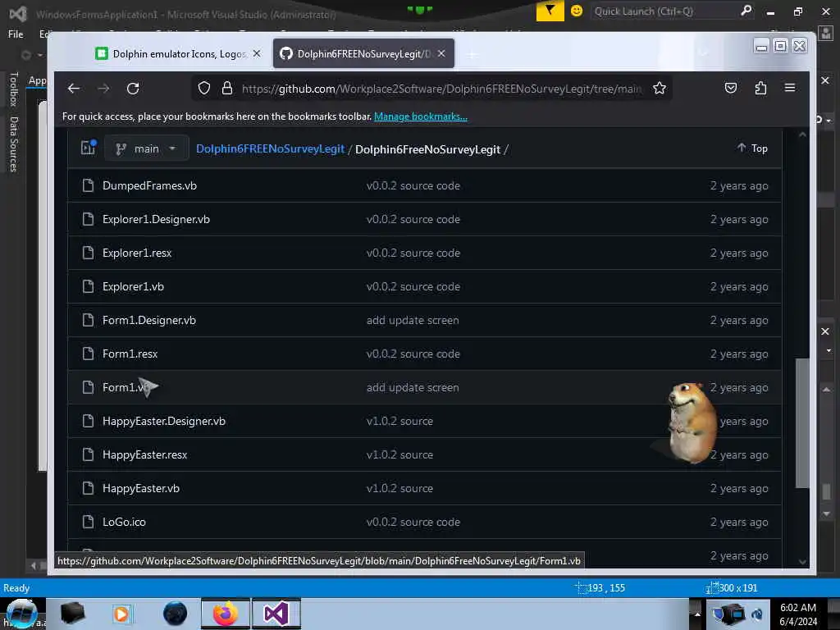Open the main branch dropdown
The width and height of the screenshot is (840, 630).
[x=146, y=148]
